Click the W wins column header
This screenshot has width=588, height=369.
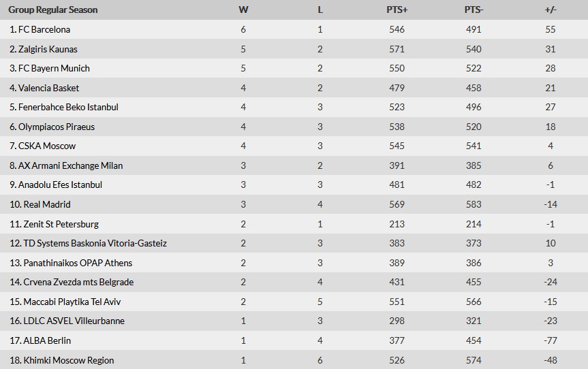click(x=243, y=10)
